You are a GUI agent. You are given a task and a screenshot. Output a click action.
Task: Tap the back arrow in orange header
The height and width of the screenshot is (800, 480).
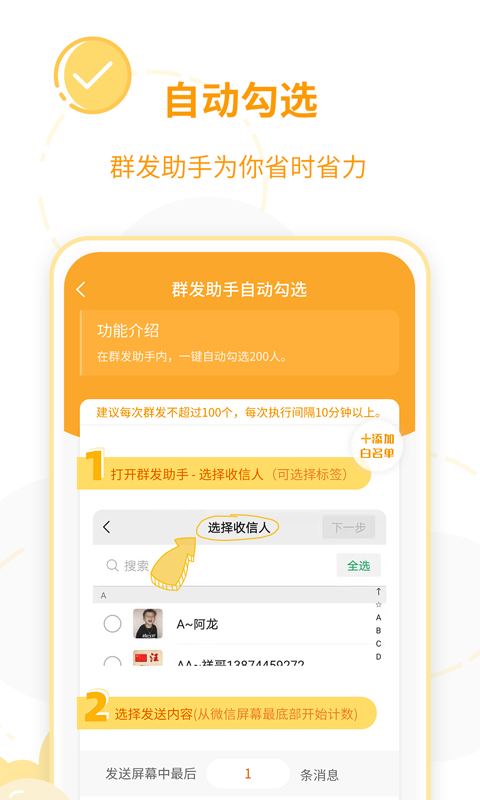pyautogui.click(x=81, y=289)
